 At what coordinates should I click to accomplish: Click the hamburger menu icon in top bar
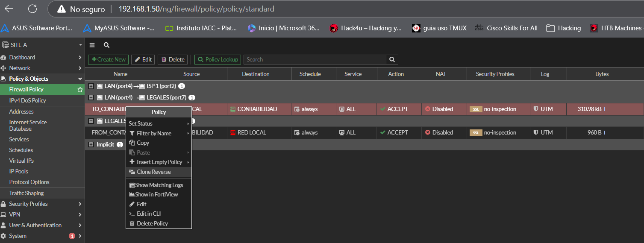[92, 45]
